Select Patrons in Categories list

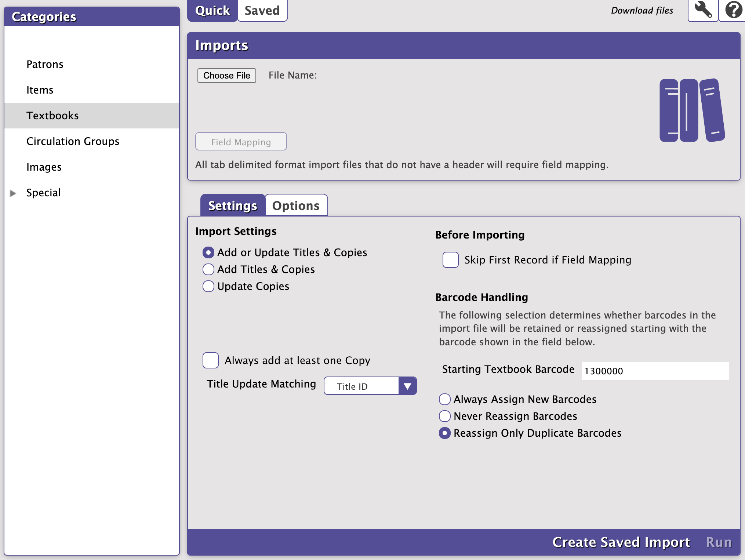tap(45, 65)
